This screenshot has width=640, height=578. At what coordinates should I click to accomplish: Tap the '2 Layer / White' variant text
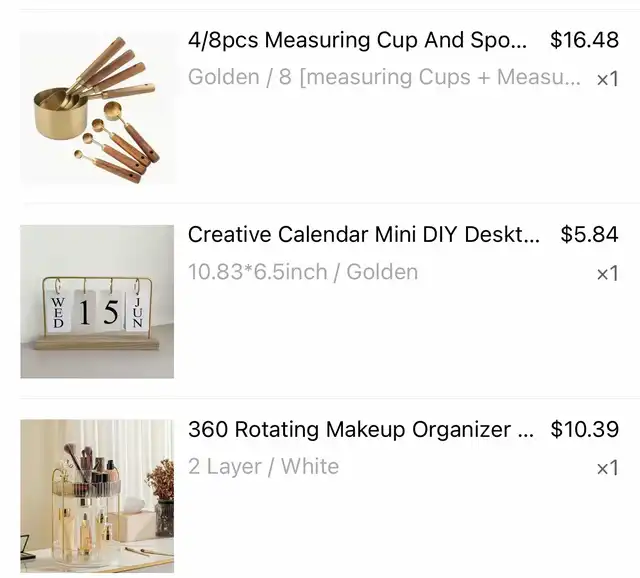(x=263, y=466)
